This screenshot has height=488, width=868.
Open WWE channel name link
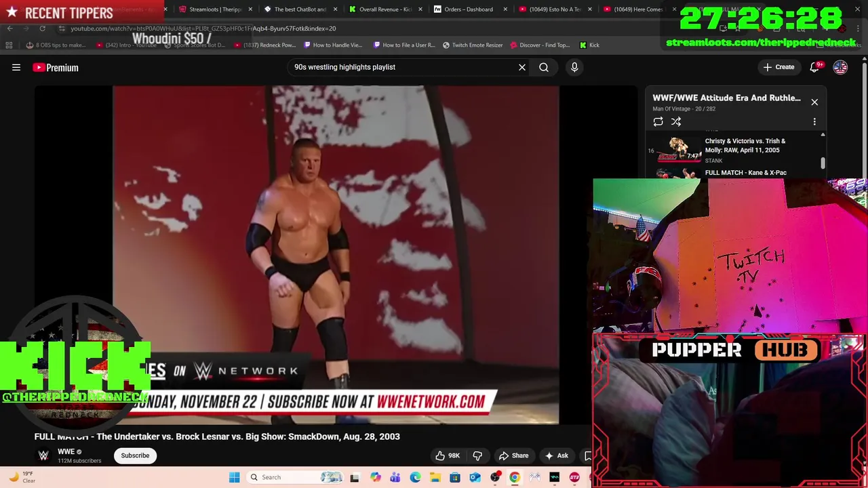coord(66,451)
